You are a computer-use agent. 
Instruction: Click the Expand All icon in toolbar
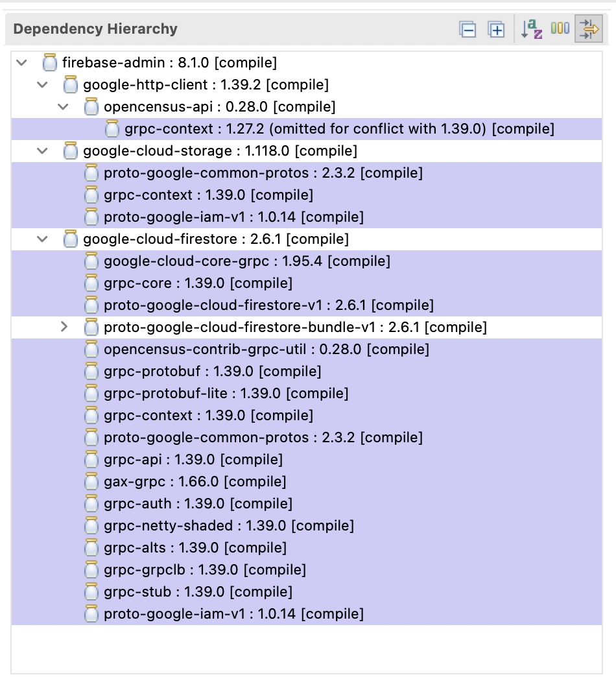(x=497, y=29)
